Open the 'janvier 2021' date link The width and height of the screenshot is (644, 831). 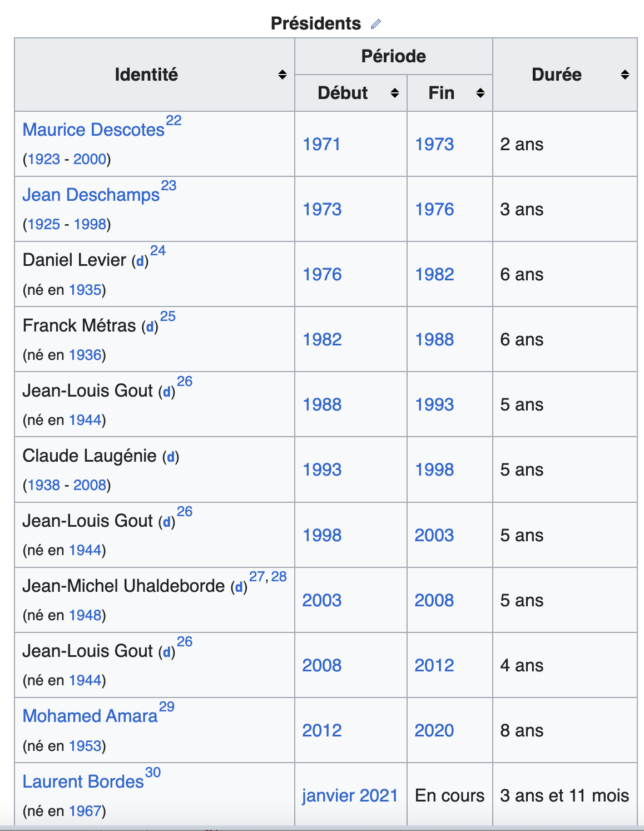coord(350,795)
